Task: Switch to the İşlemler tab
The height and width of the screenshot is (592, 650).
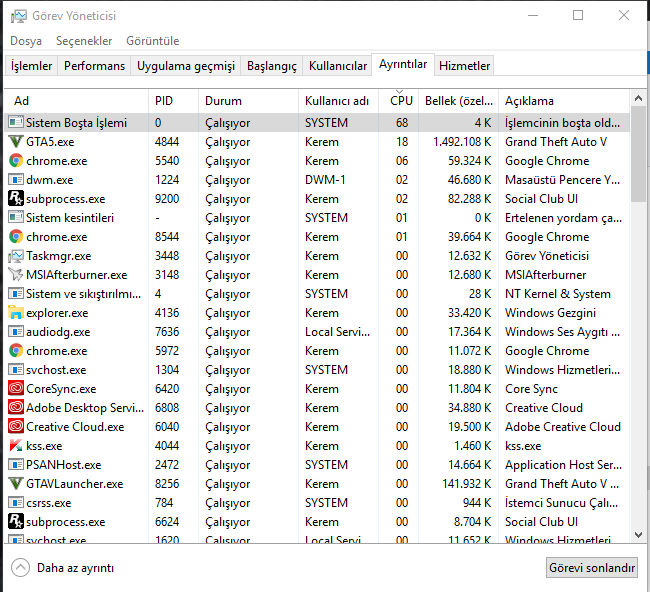Action: pos(32,66)
